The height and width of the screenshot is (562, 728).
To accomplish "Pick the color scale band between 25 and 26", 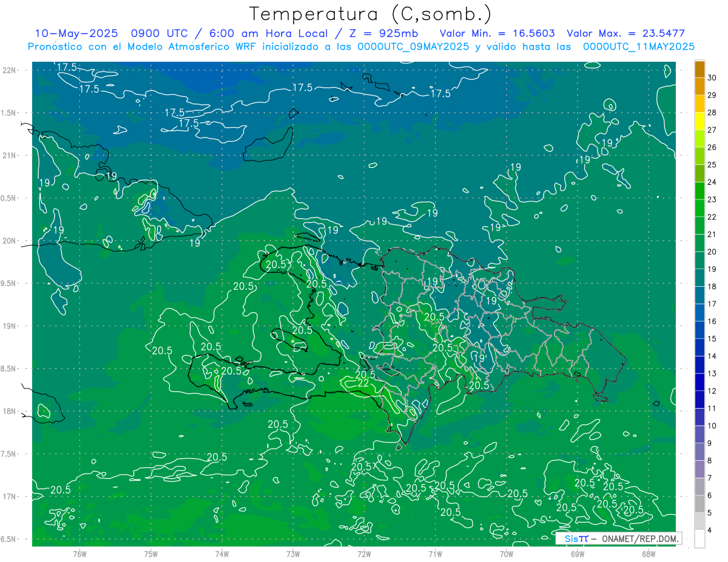I will click(699, 156).
